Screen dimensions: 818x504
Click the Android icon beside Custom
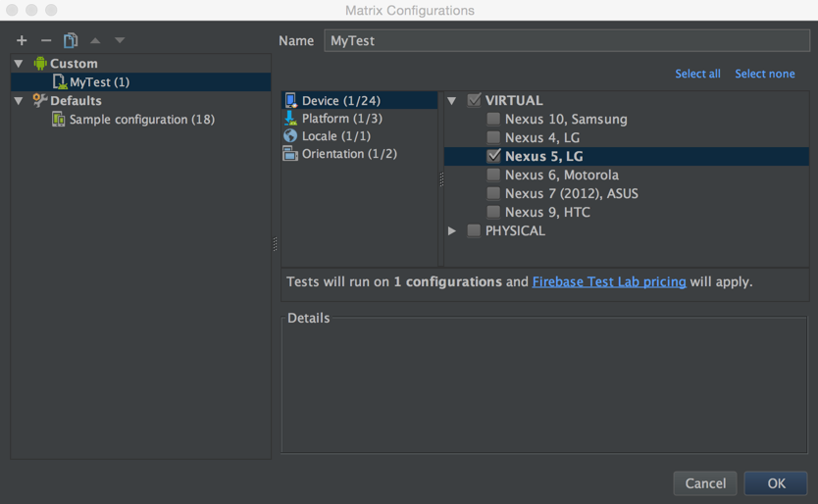click(40, 63)
